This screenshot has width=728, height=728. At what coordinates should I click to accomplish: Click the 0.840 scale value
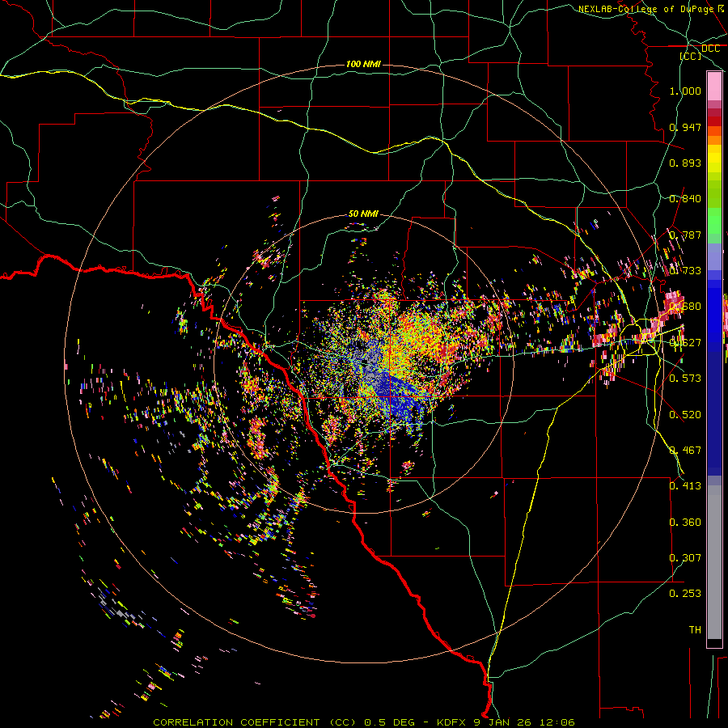pos(685,199)
